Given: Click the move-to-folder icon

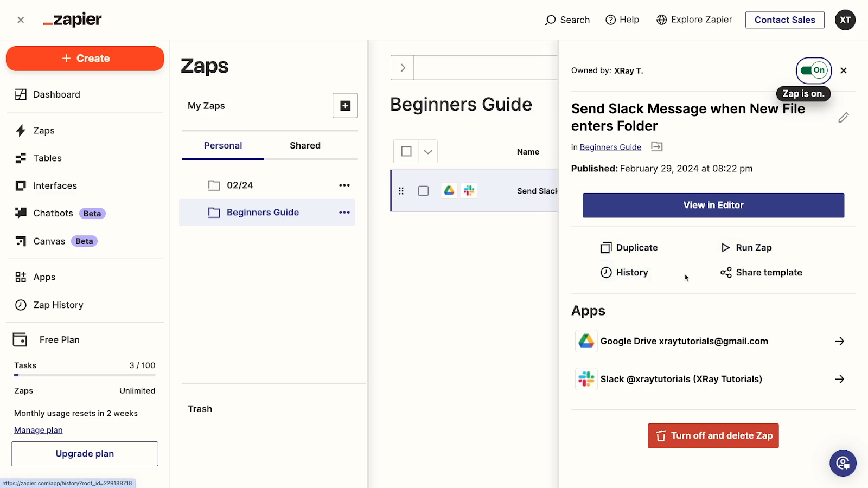Looking at the screenshot, I should tap(657, 147).
